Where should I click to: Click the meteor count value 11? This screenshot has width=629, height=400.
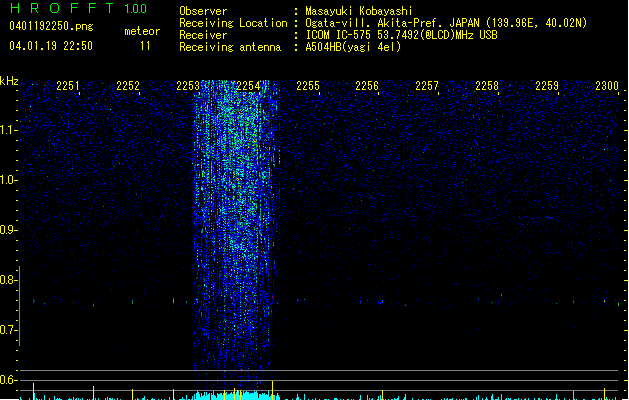[145, 46]
